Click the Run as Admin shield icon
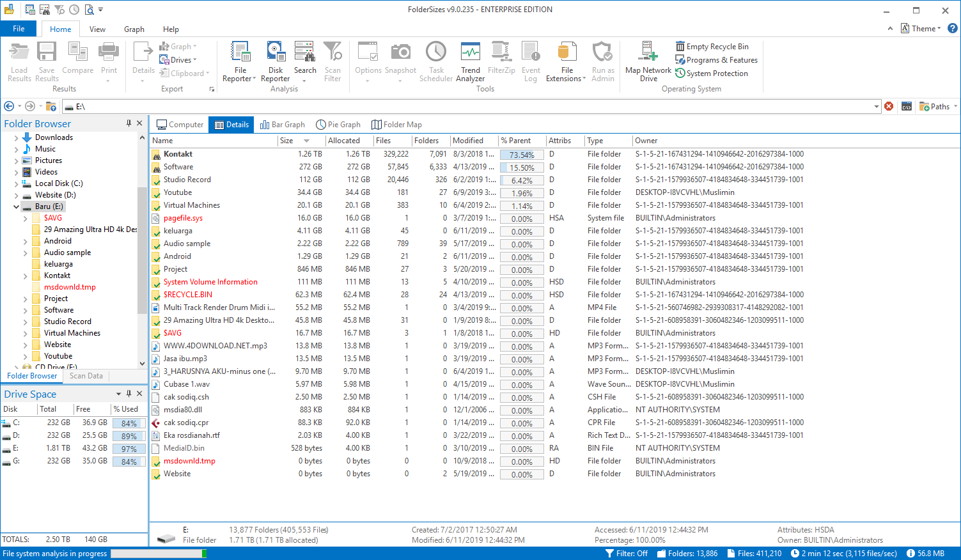 click(x=602, y=52)
